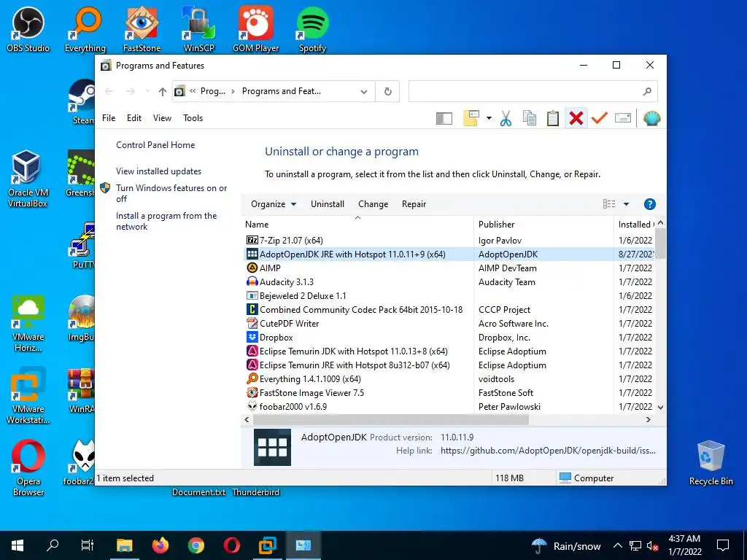This screenshot has height=560, width=747.
Task: Click the Repair button
Action: [x=414, y=204]
